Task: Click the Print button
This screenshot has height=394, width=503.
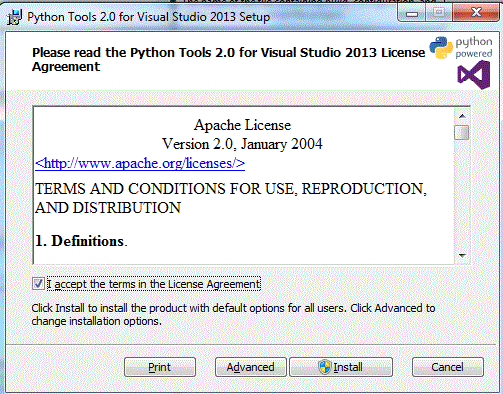Action: [x=160, y=367]
